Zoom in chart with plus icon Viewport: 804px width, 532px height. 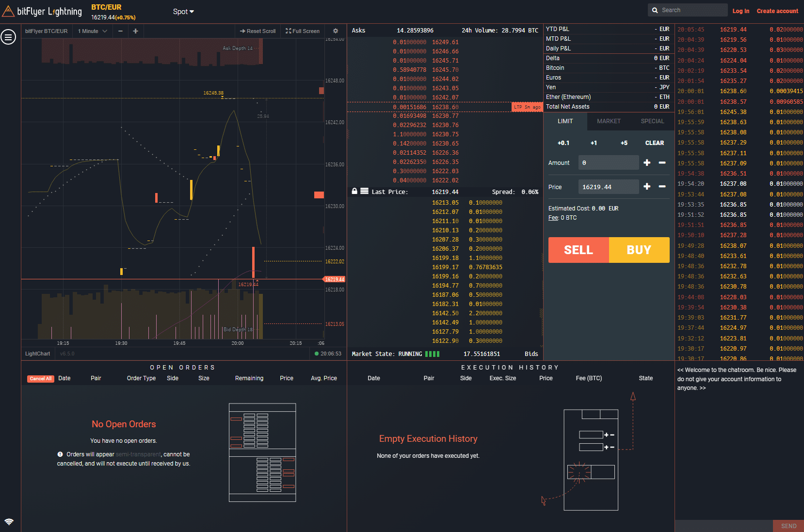point(135,31)
